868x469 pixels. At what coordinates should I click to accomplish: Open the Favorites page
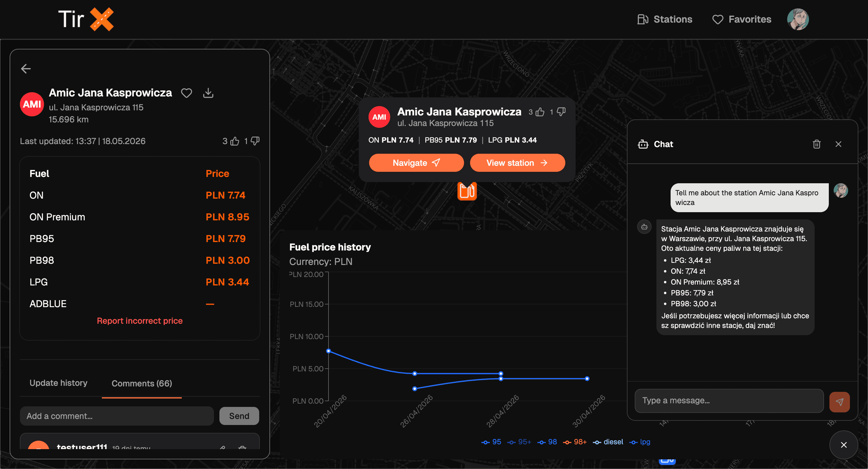pyautogui.click(x=742, y=19)
